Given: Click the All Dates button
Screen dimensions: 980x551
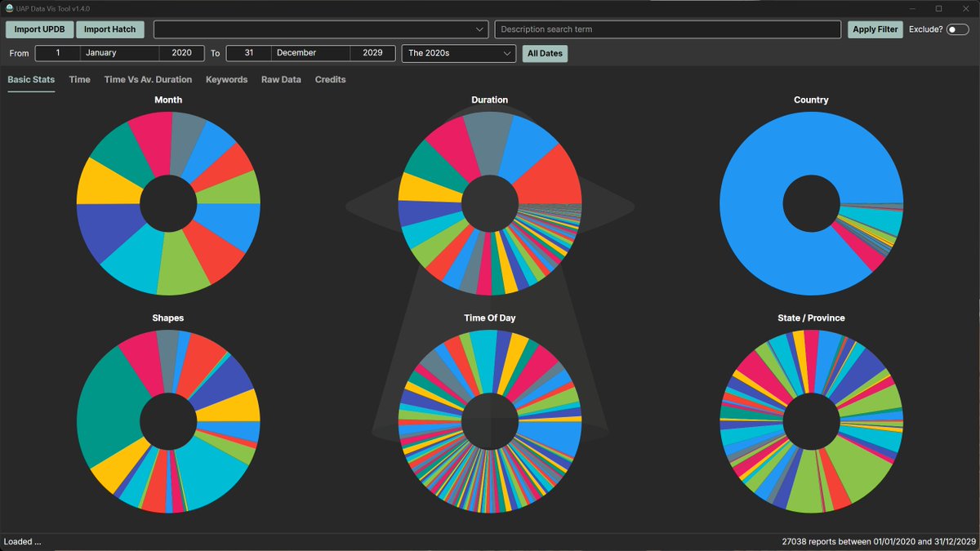Looking at the screenshot, I should 545,53.
